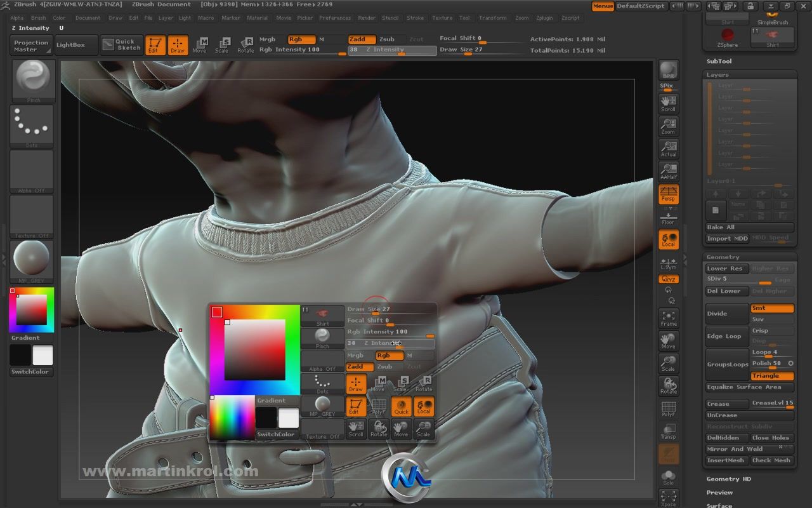Open Projection Master
Viewport: 812px width, 508px height.
tap(31, 46)
